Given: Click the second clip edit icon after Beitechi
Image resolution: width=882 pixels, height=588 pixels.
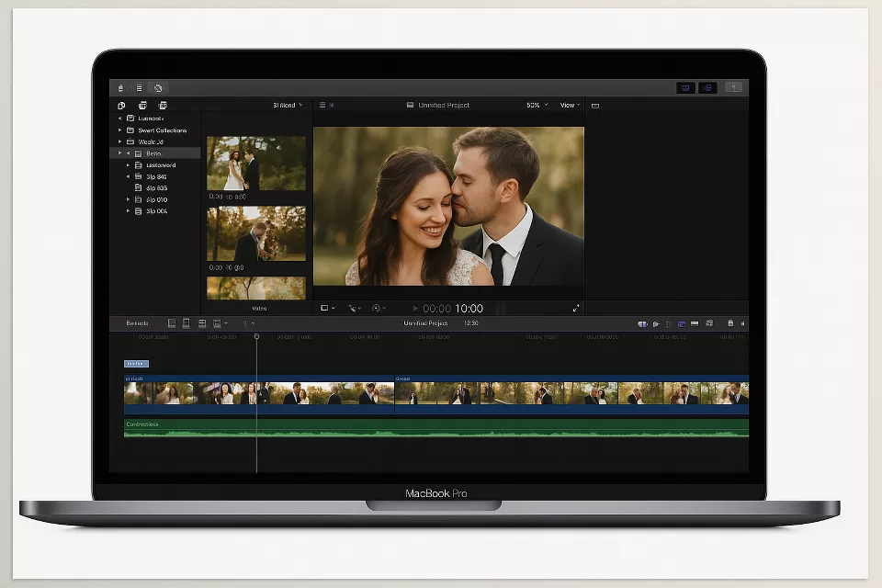Looking at the screenshot, I should (x=187, y=323).
